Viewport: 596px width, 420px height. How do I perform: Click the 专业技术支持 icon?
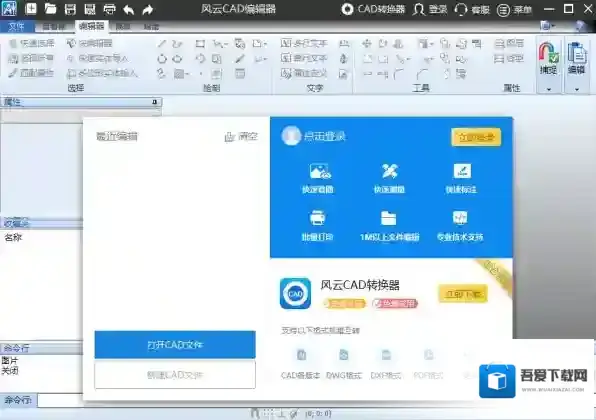(460, 218)
